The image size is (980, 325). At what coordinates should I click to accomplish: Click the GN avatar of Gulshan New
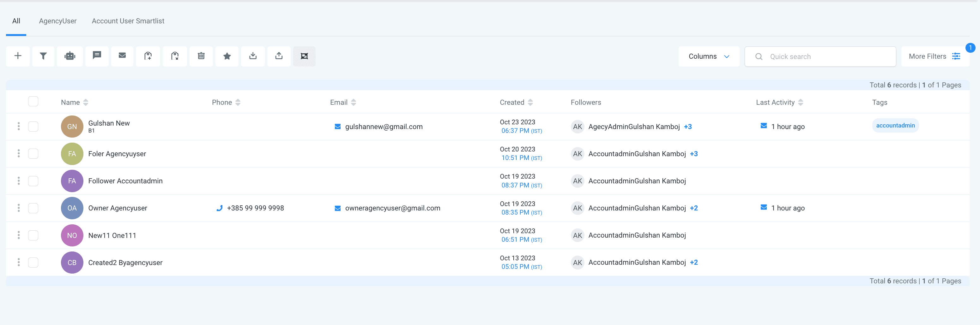click(x=72, y=127)
